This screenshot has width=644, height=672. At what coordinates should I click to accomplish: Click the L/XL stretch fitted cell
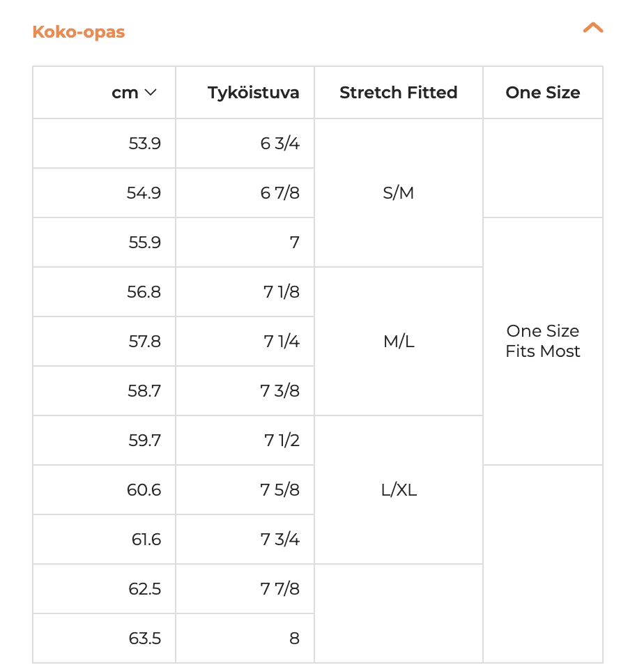pyautogui.click(x=399, y=490)
